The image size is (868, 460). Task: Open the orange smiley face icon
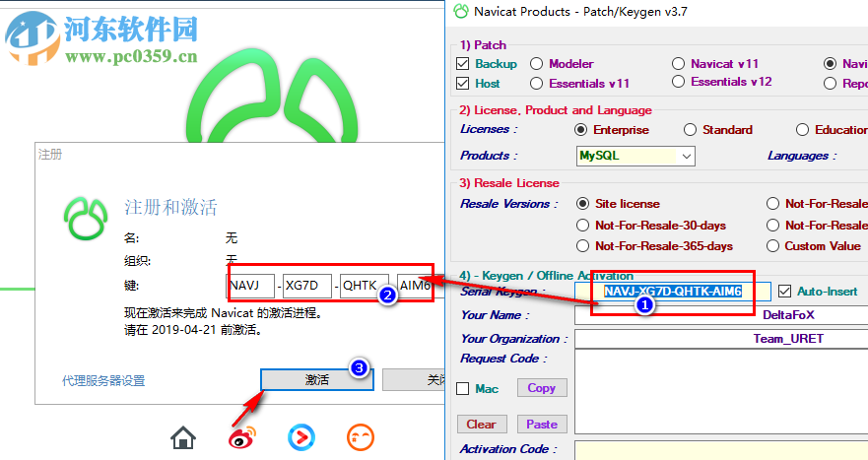[361, 437]
